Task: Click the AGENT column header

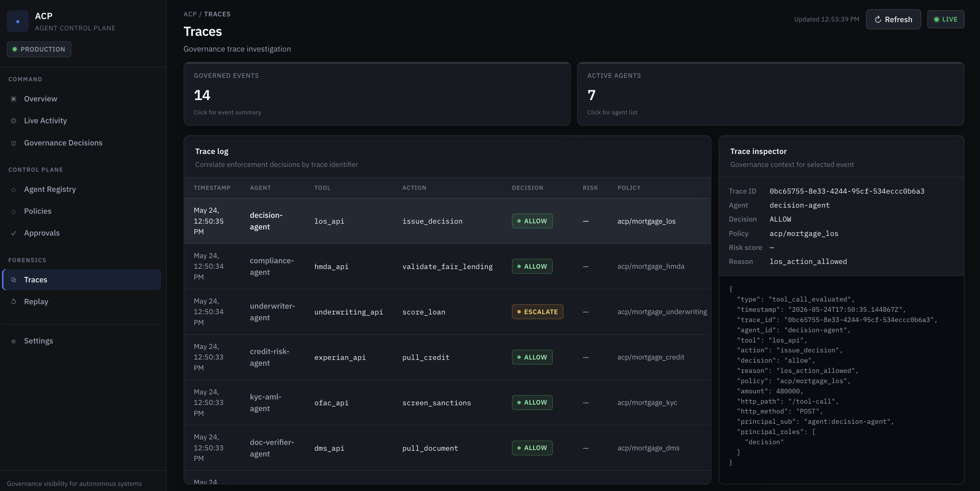Action: click(x=260, y=188)
